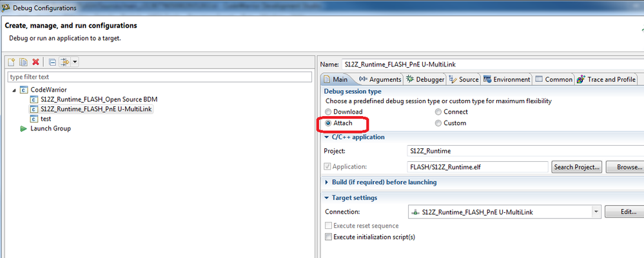Screen dimensions: 644x258
Task: Click the test configuration's icon
Action: pyautogui.click(x=34, y=119)
